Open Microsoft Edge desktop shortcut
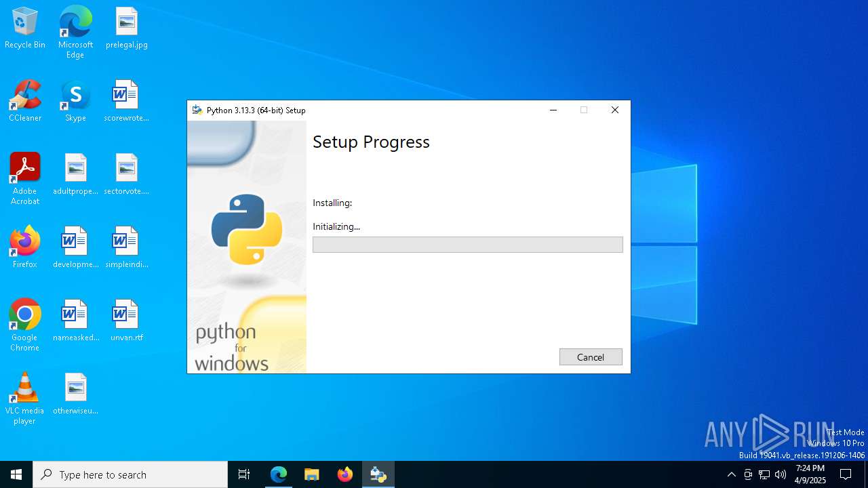This screenshot has height=488, width=868. [75, 33]
